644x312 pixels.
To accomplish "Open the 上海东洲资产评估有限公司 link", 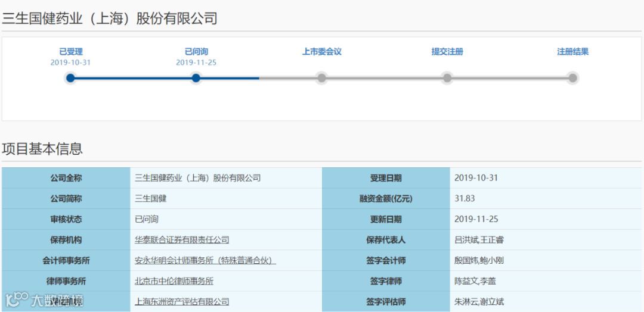I will [x=182, y=302].
